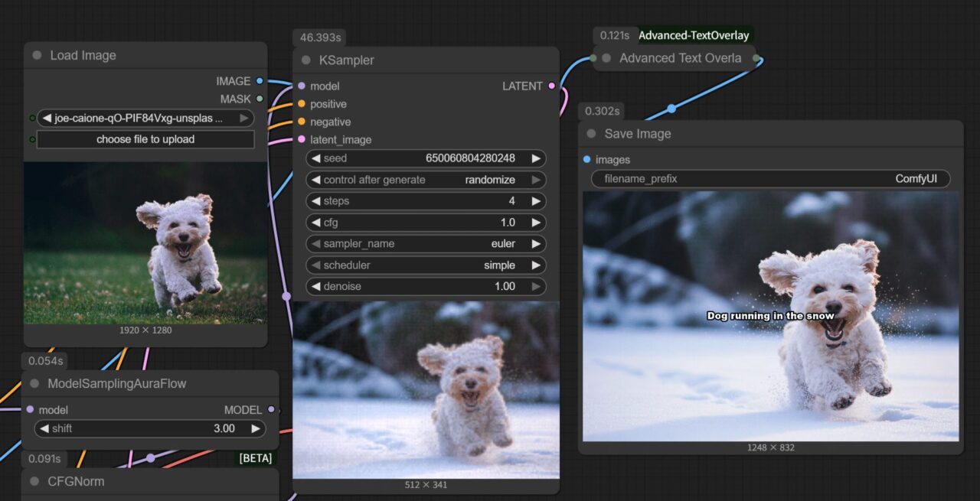Click the Advanced-TextOverlay badge label
The height and width of the screenshot is (501, 980).
click(x=694, y=35)
